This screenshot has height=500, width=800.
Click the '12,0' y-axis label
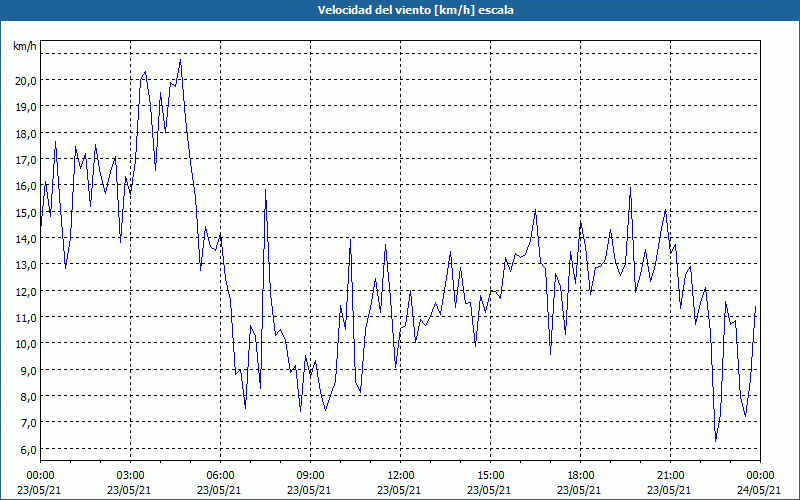26,291
